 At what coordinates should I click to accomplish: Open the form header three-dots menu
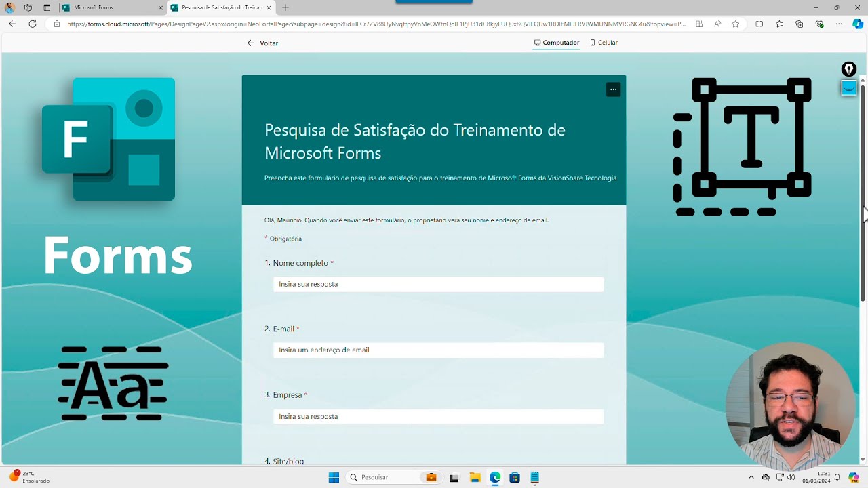613,89
